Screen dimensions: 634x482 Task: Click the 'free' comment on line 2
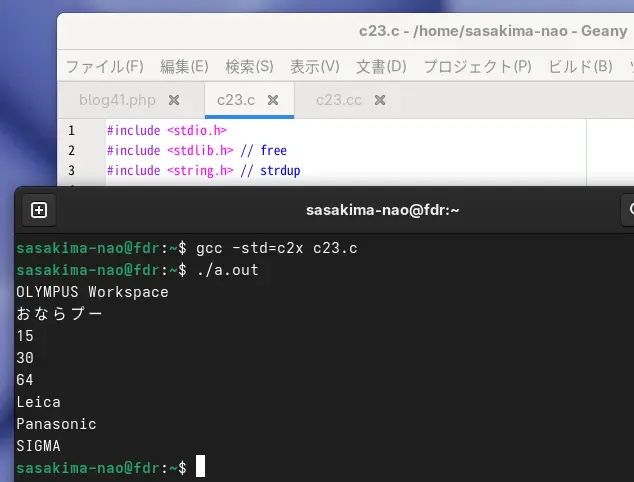(274, 150)
